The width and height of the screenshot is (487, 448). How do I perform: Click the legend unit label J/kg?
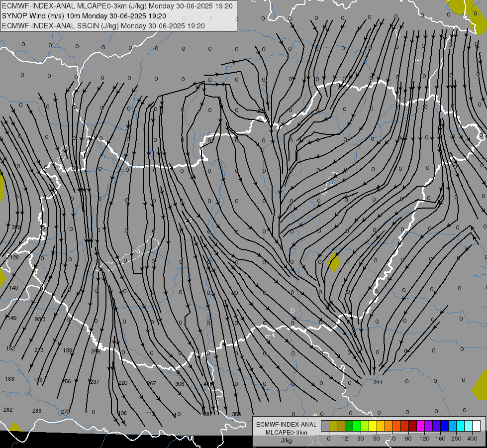[x=286, y=441]
